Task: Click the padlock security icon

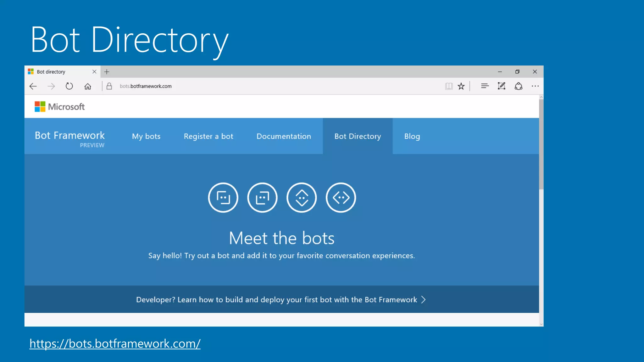Action: (109, 86)
